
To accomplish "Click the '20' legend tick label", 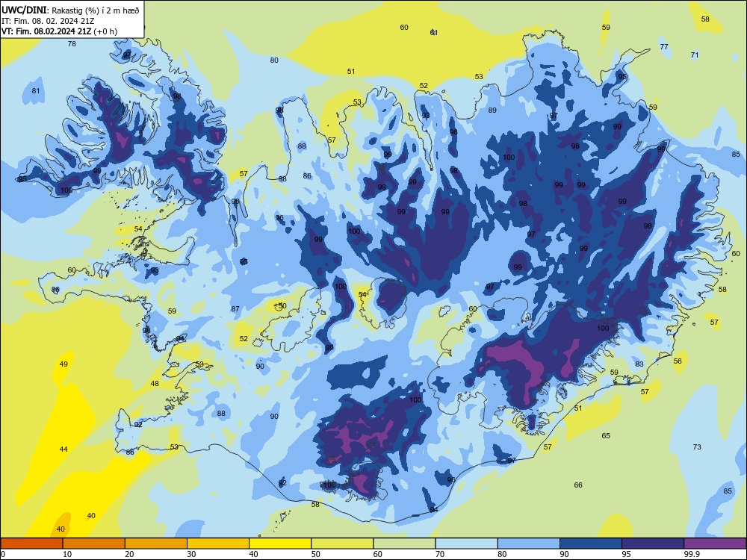I will pyautogui.click(x=129, y=554).
